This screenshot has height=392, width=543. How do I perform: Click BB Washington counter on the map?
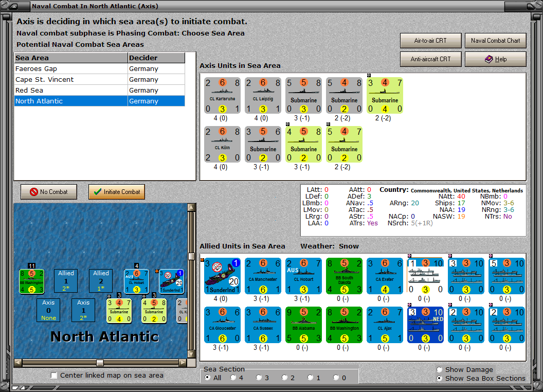point(31,281)
